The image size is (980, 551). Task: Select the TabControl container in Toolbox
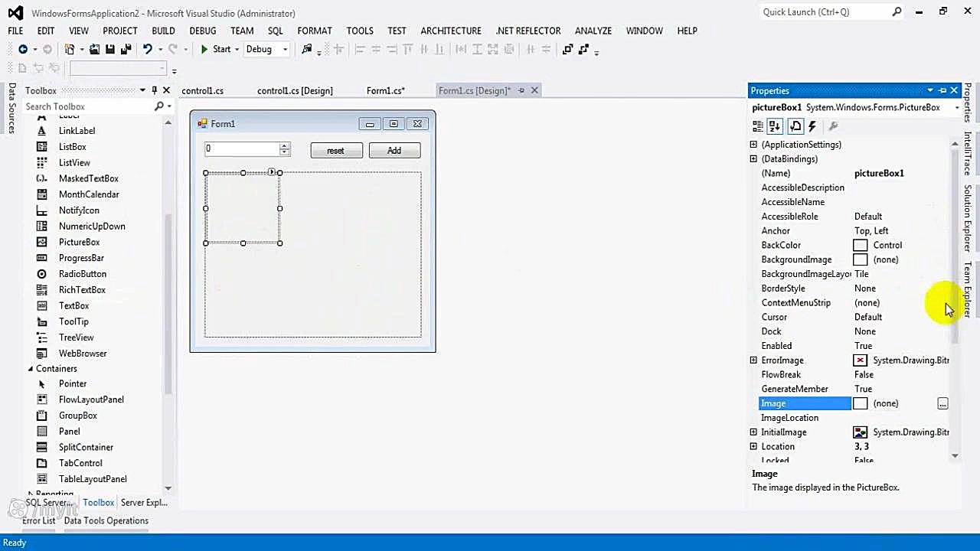point(80,463)
